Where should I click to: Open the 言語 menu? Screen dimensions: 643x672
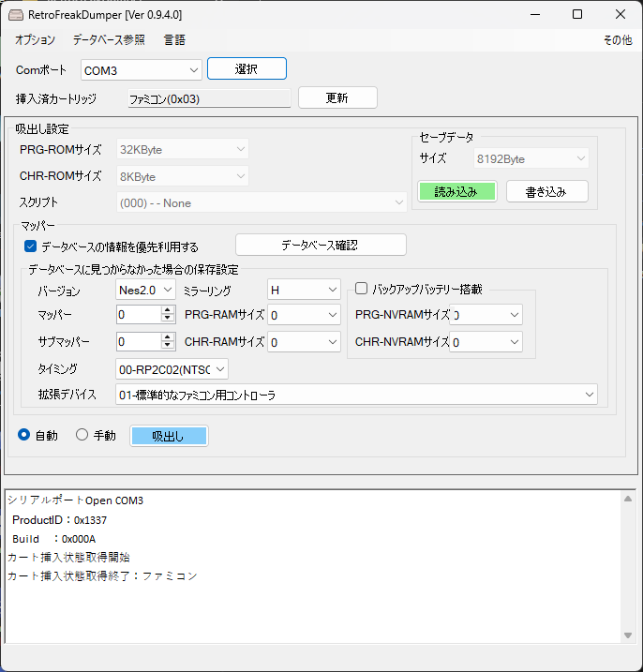174,40
